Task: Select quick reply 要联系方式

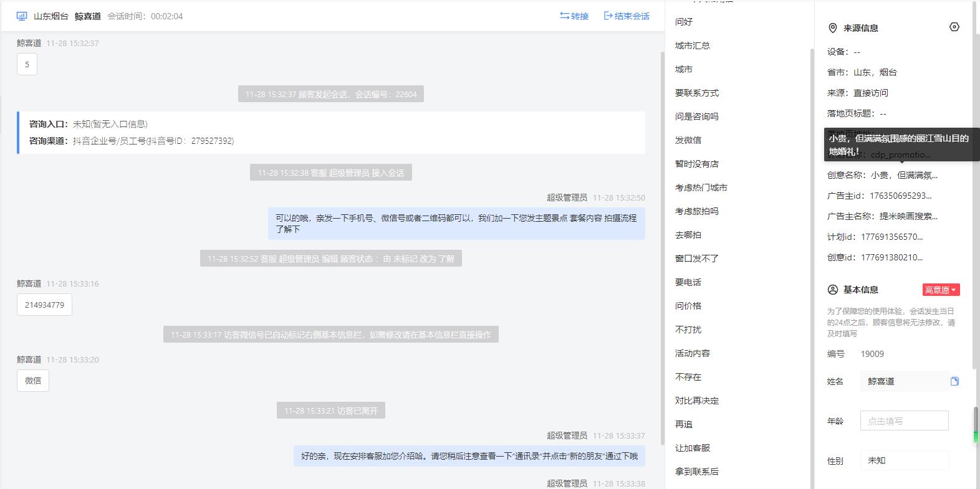Action: (697, 93)
